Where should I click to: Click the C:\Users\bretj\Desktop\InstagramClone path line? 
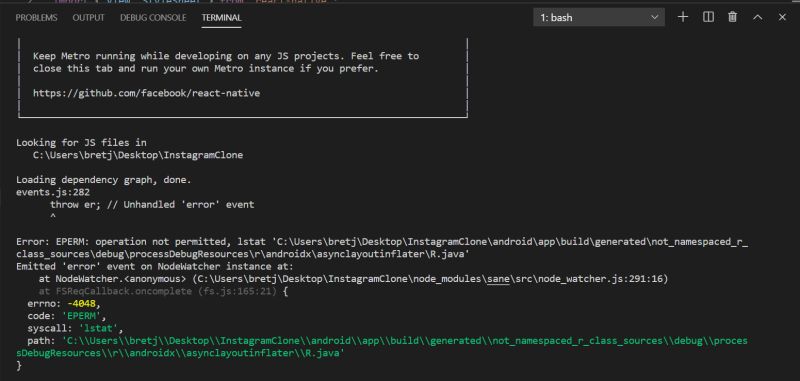(x=138, y=155)
